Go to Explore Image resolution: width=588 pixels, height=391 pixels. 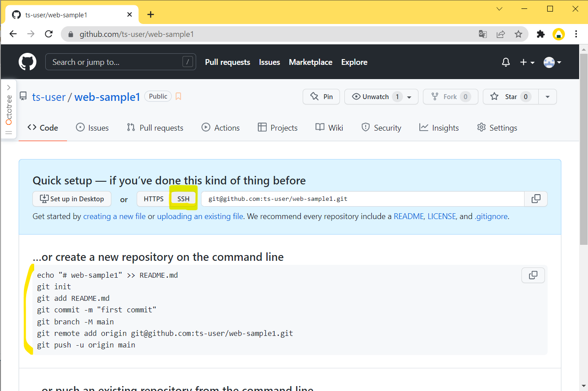point(354,62)
